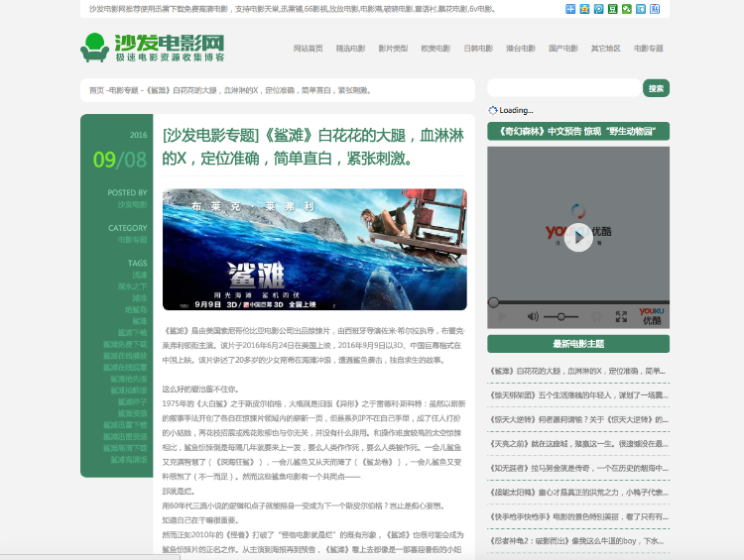The height and width of the screenshot is (560, 744).
Task: Click the Youku logo in player bar
Action: coord(652,316)
